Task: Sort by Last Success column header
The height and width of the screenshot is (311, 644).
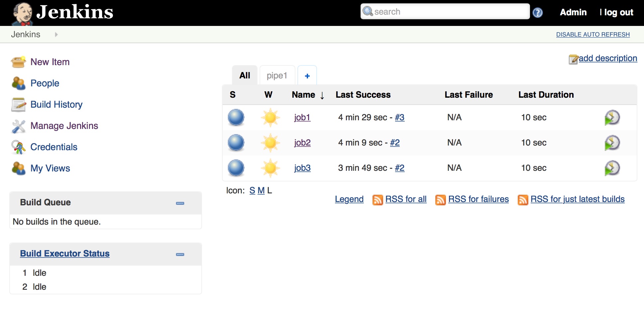Action: pyautogui.click(x=363, y=95)
